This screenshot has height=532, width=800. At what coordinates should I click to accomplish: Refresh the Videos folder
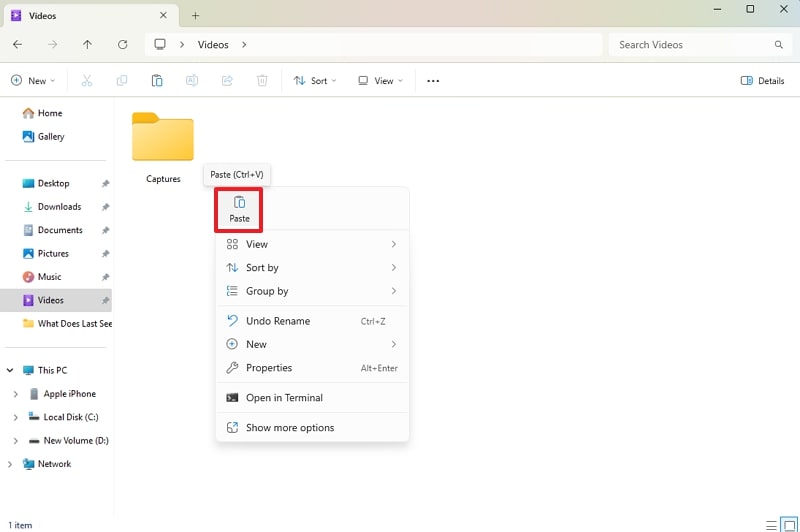coord(122,44)
